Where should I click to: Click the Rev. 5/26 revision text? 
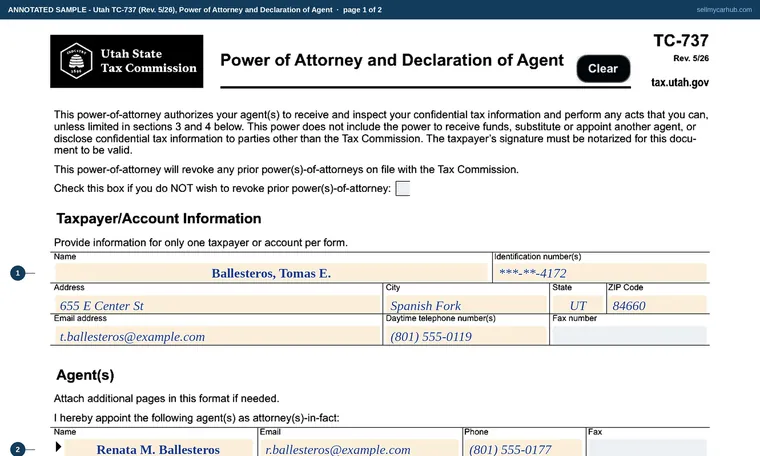(691, 58)
